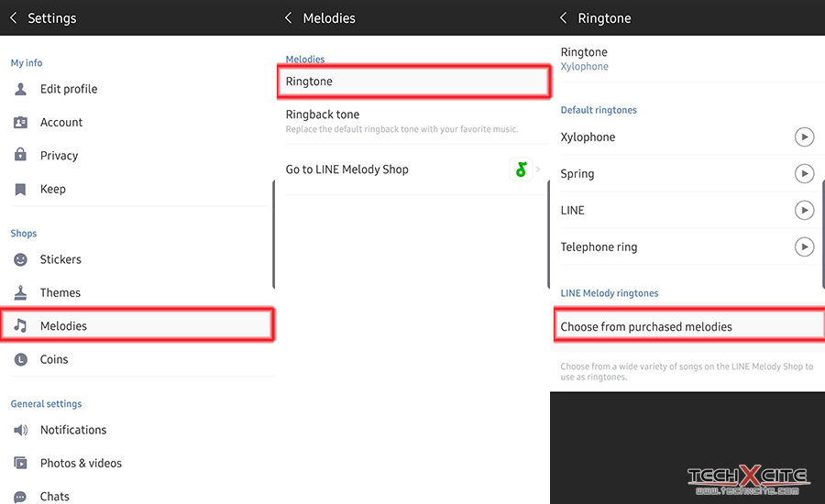
Task: Click the Settings scrollbar handle
Action: coord(273,235)
